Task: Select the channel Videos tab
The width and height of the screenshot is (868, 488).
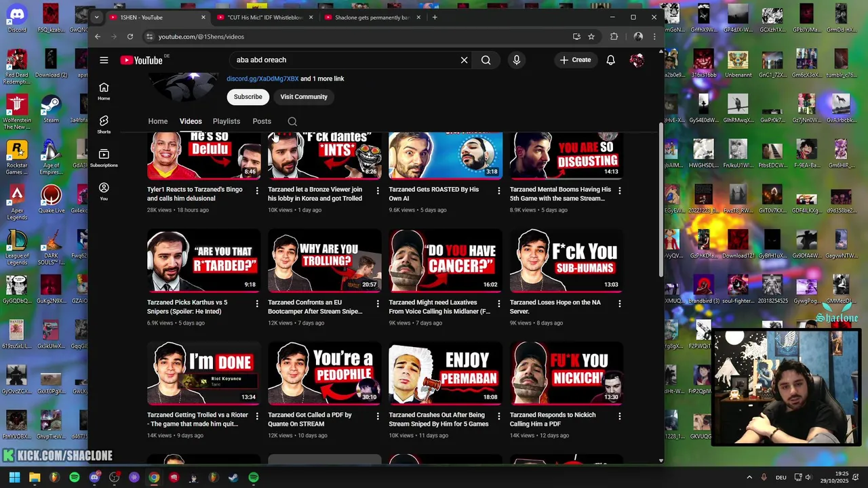Action: click(x=191, y=121)
